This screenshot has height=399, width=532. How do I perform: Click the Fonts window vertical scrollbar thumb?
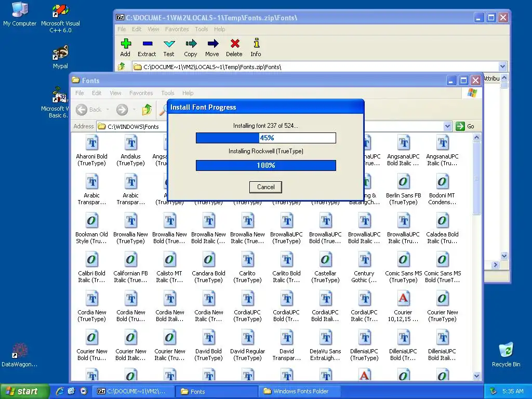(x=477, y=178)
